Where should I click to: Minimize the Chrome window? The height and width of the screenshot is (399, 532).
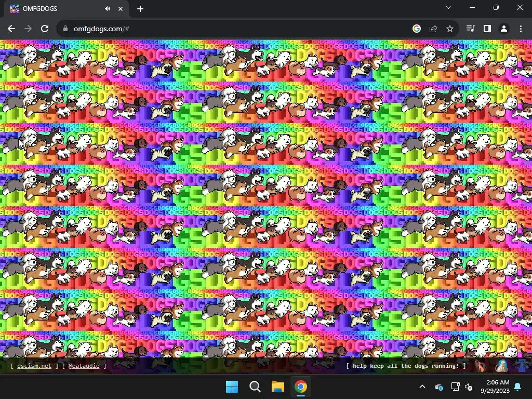point(472,7)
